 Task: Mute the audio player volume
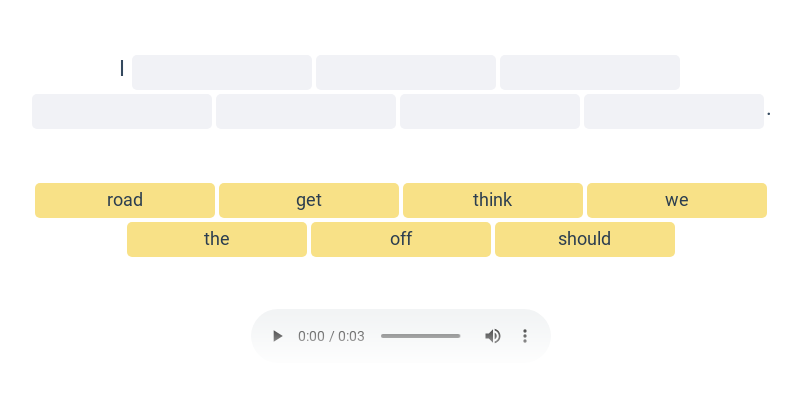pos(493,336)
